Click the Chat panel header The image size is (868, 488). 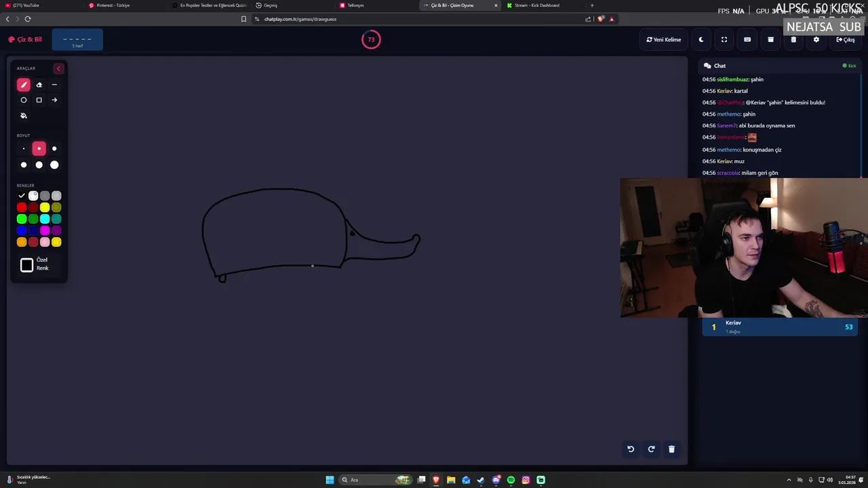pos(779,66)
